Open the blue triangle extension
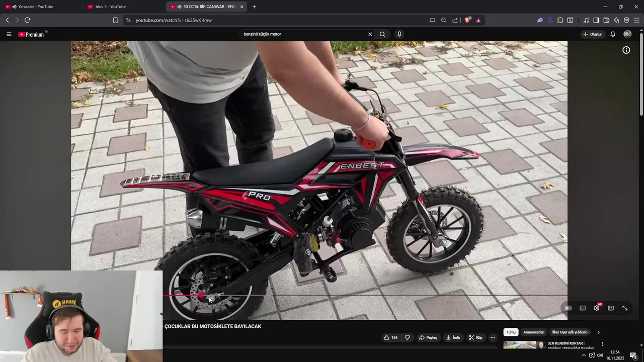Viewport: 644px width, 362px height. 550,20
